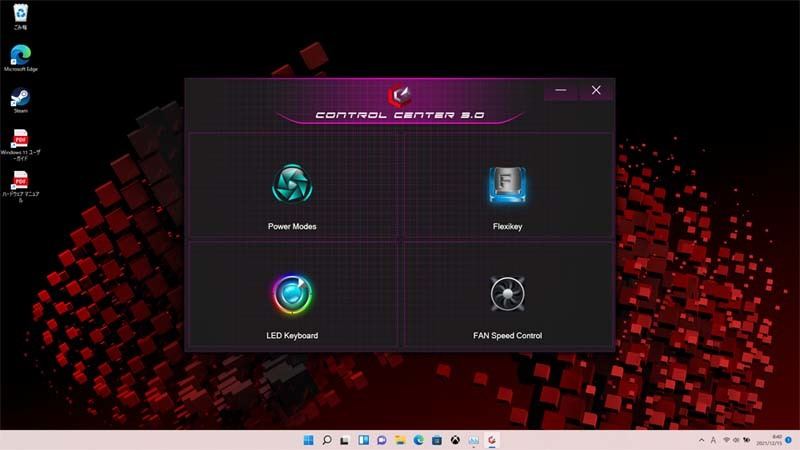Click the IME input mode indicator
This screenshot has width=800, height=450.
point(713,440)
